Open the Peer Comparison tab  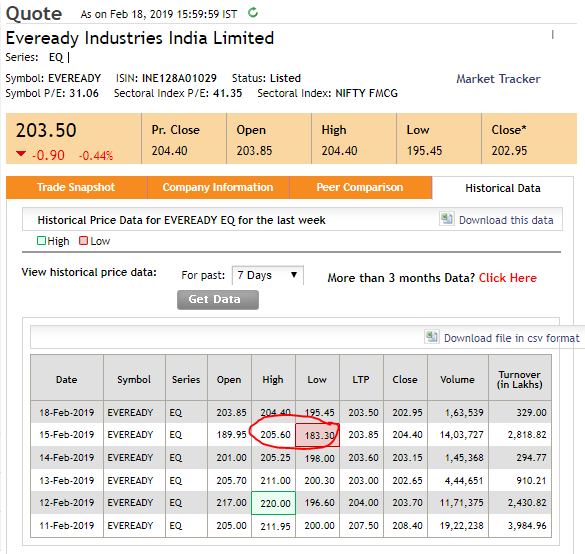360,187
